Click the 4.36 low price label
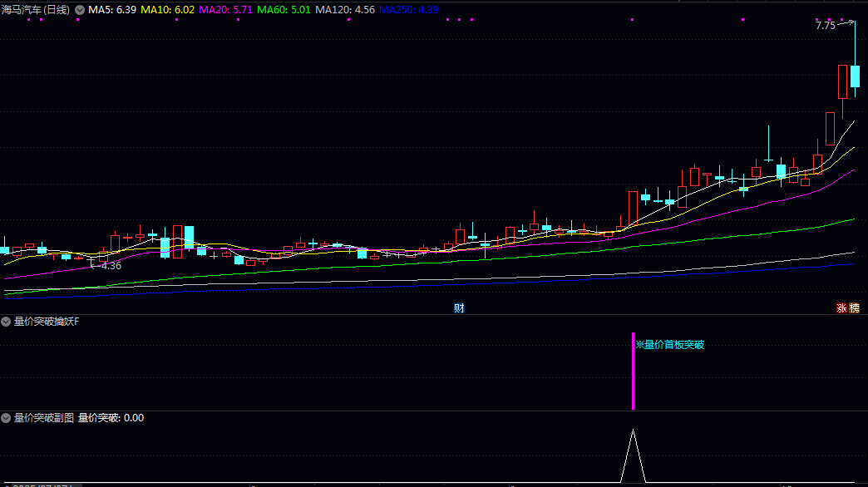868x487 pixels. tap(111, 266)
